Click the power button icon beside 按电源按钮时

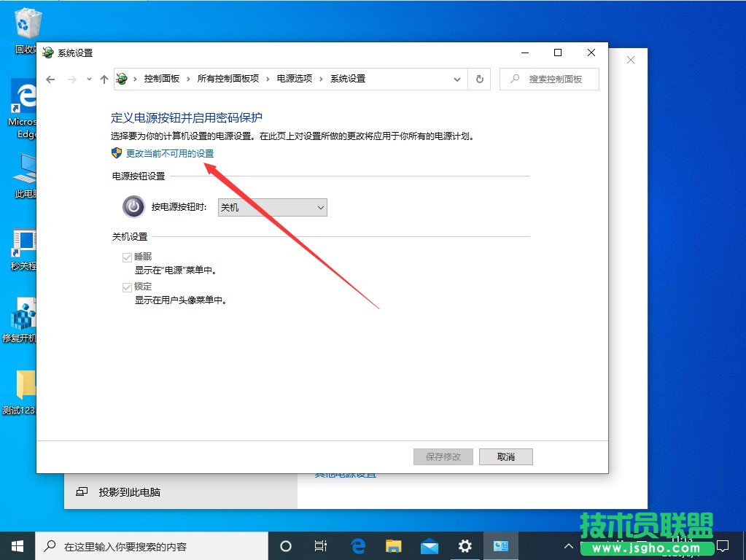[133, 207]
